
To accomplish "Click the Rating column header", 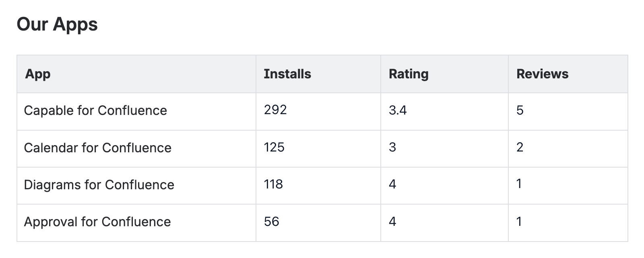I will 409,74.
